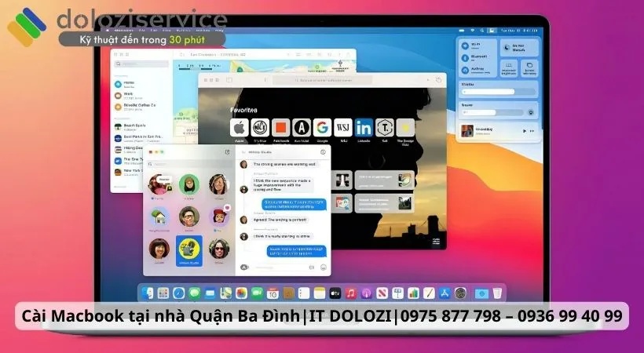Adjust the Display brightness slider
Viewport: 644px width, 353px height.
498,92
